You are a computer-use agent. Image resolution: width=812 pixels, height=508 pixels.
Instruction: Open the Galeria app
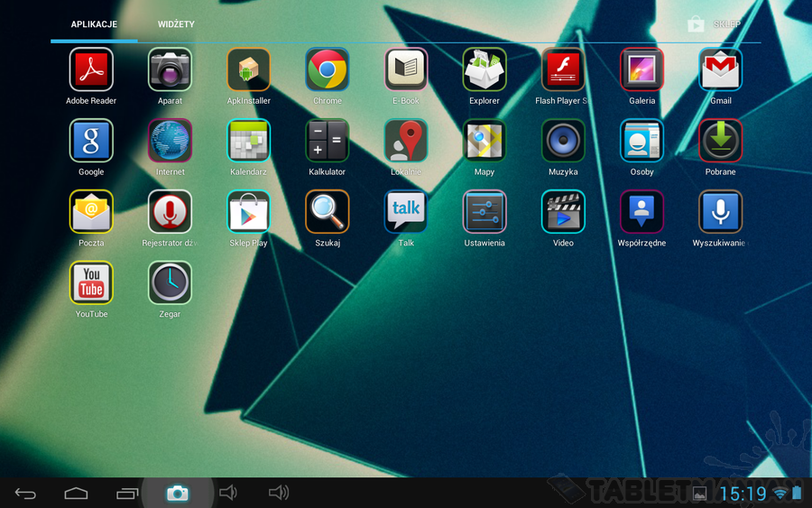(642, 69)
